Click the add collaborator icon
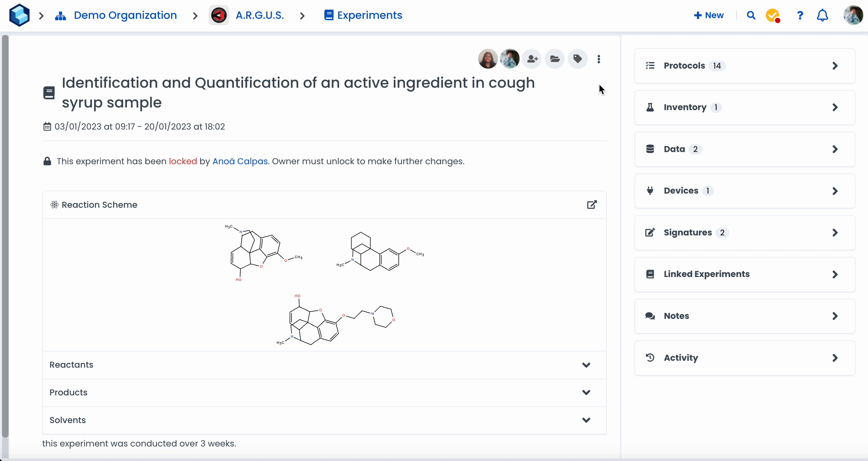The image size is (868, 461). pos(532,59)
